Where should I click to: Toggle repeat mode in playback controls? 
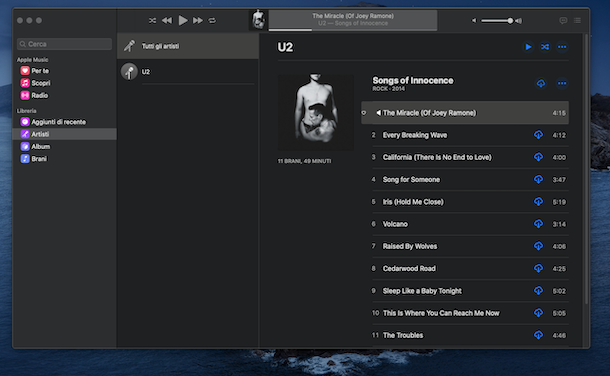point(212,20)
